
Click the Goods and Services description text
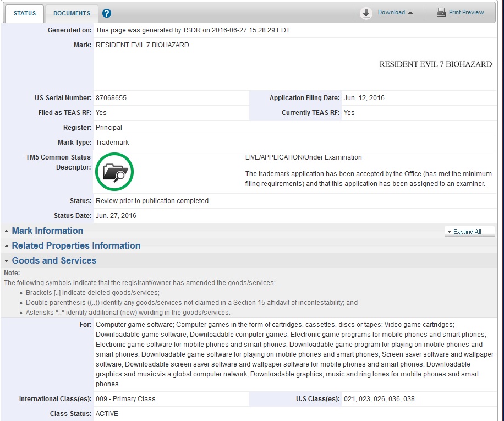pyautogui.click(x=287, y=354)
